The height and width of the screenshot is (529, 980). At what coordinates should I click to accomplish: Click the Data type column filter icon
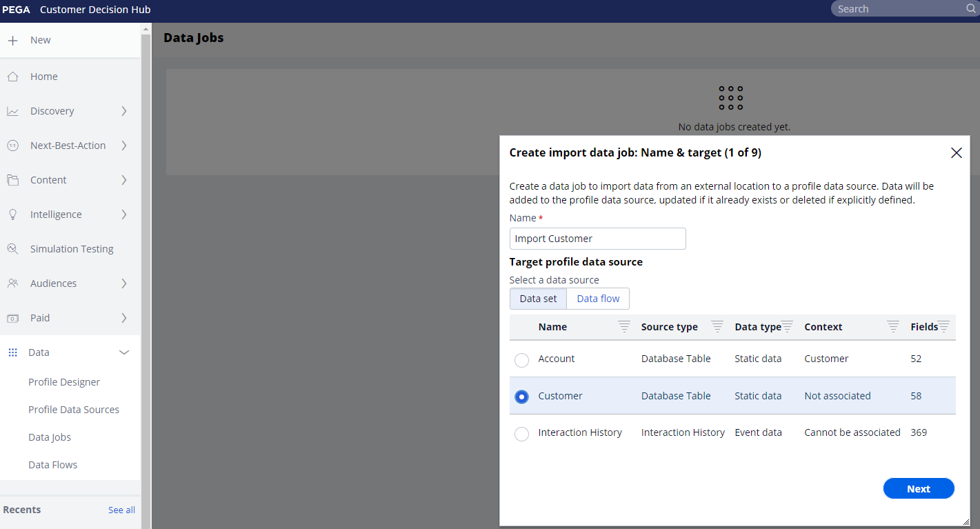click(x=788, y=327)
